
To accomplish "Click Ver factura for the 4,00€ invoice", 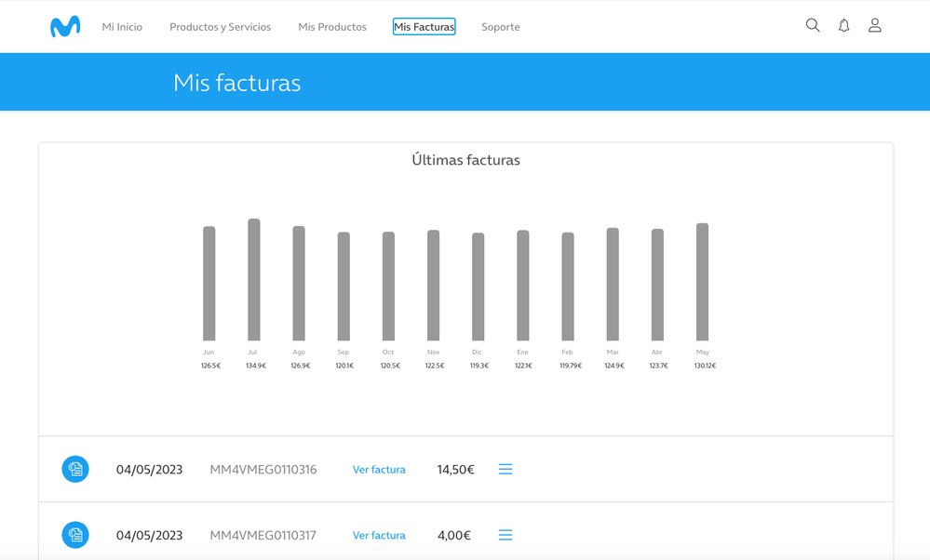I will 379,536.
